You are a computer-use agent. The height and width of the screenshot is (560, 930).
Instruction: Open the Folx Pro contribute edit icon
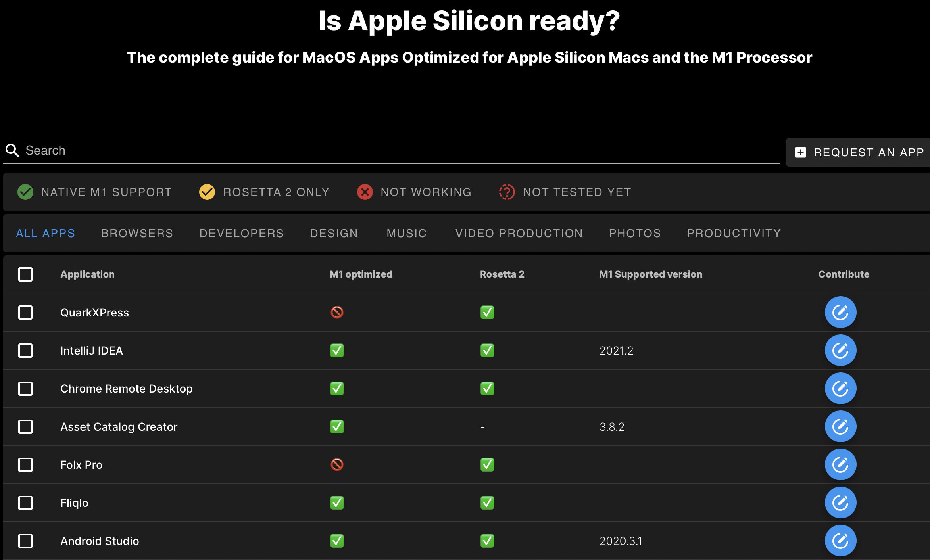(x=840, y=464)
